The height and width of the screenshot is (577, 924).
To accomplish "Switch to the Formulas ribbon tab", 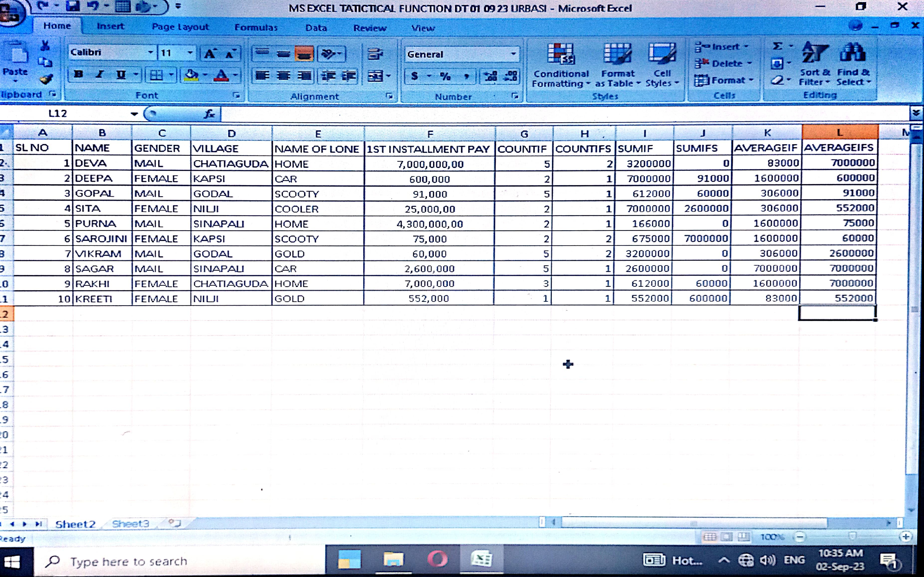I will point(256,27).
